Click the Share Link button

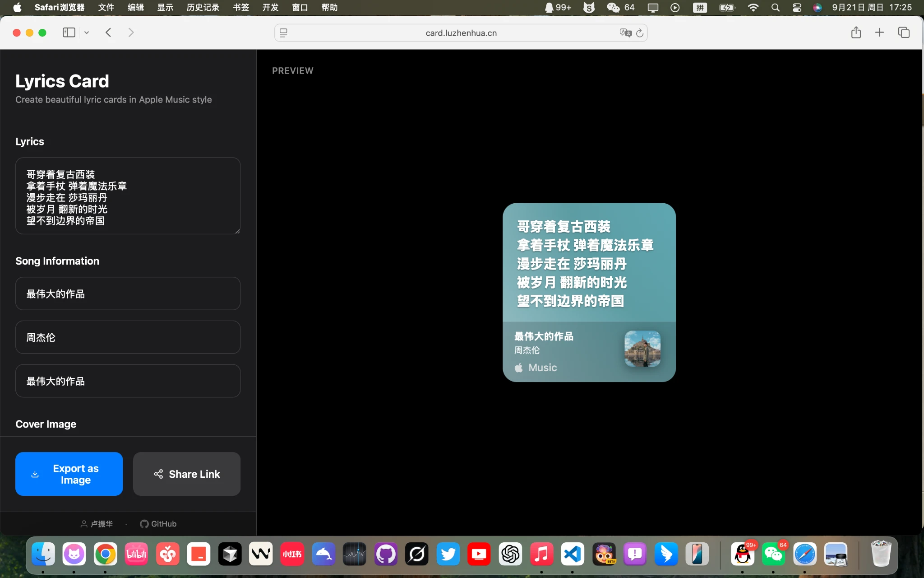click(187, 474)
